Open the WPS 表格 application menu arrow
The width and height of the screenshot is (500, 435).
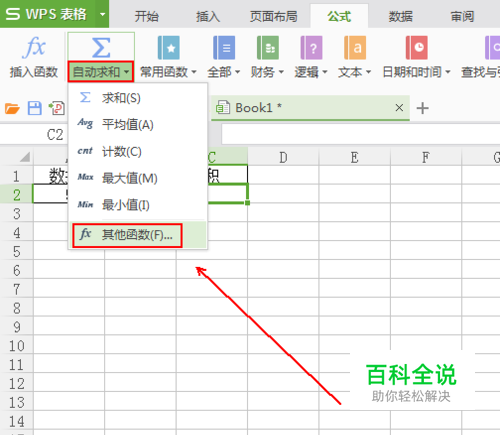[102, 14]
